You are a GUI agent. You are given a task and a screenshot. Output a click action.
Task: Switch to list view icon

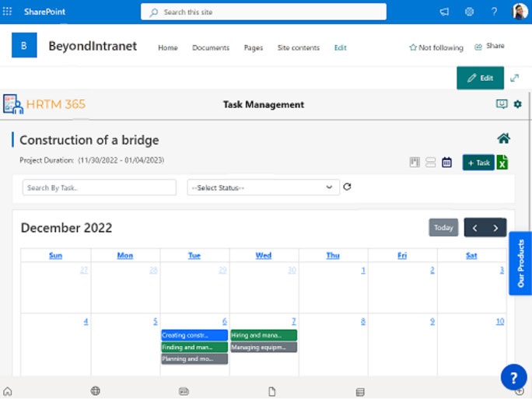(x=431, y=163)
